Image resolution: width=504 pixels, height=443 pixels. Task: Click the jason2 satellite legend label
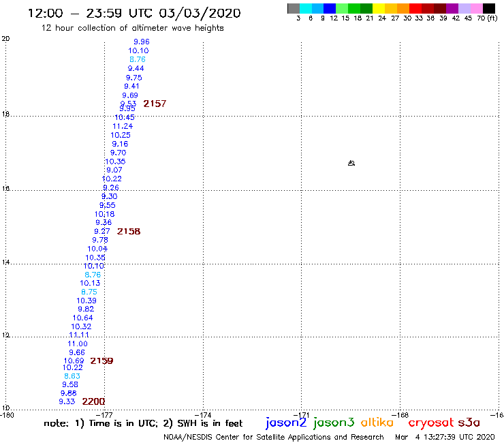(x=286, y=423)
